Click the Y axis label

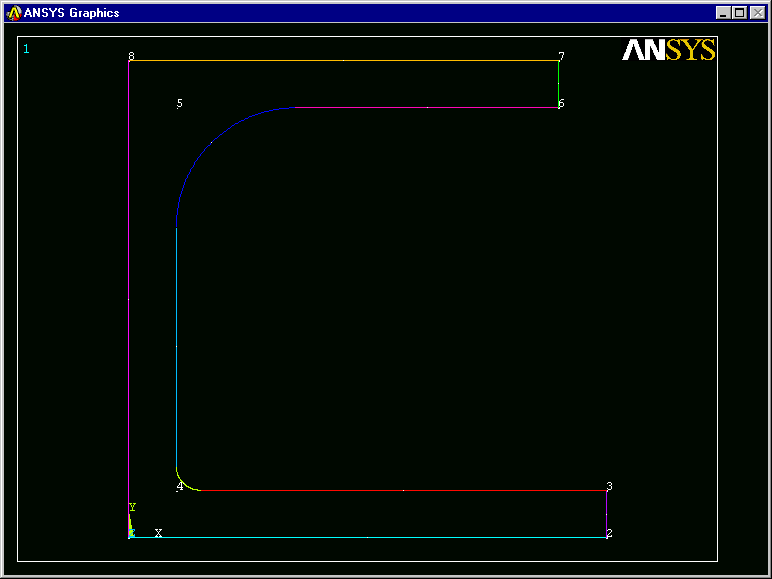(132, 507)
